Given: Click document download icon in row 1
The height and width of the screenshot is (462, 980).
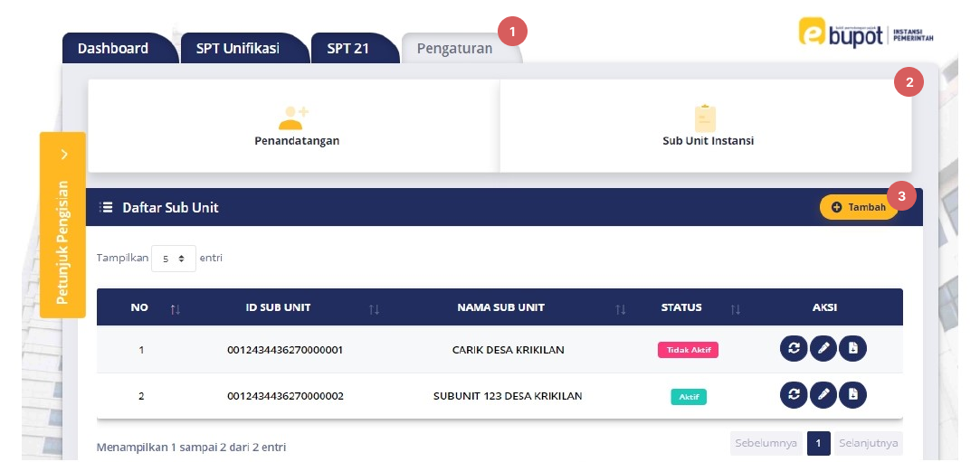Looking at the screenshot, I should click(x=852, y=348).
